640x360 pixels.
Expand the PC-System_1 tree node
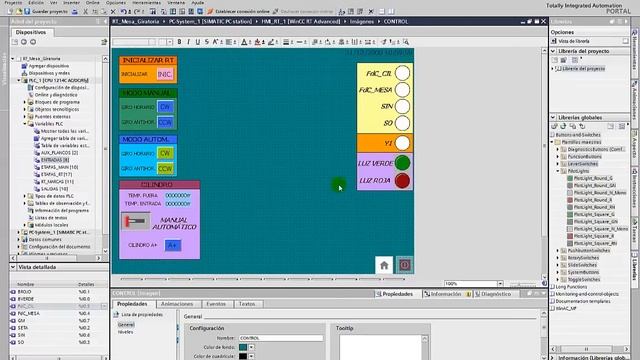pyautogui.click(x=19, y=232)
